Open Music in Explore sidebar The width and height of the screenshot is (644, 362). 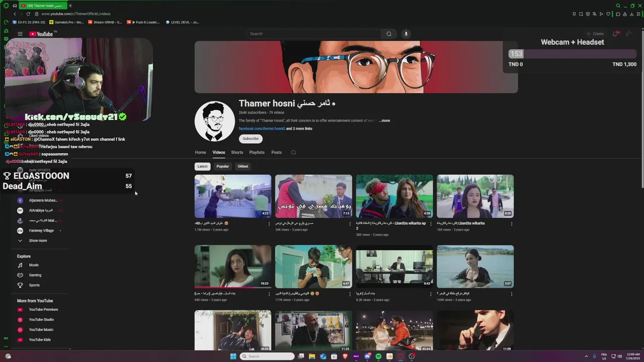pyautogui.click(x=34, y=265)
